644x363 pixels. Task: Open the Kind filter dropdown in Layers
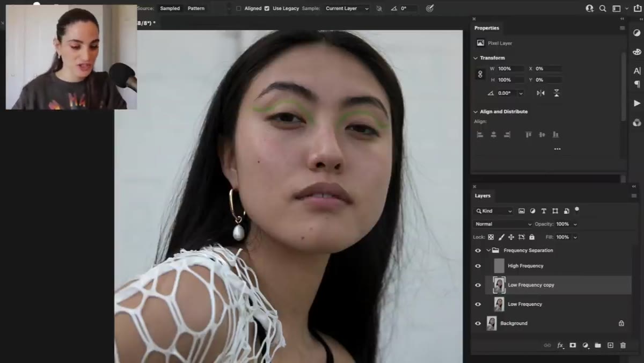point(494,211)
